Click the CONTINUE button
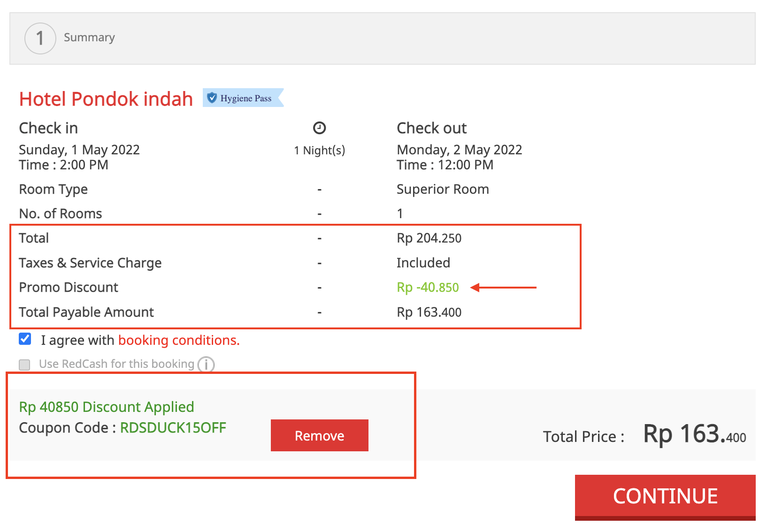Image resolution: width=767 pixels, height=532 pixels. (665, 496)
